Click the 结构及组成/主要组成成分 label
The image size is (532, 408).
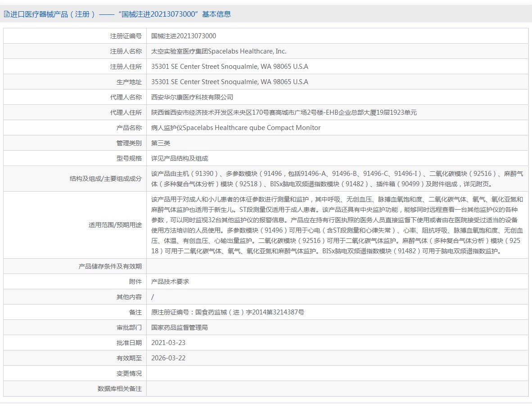[105, 179]
